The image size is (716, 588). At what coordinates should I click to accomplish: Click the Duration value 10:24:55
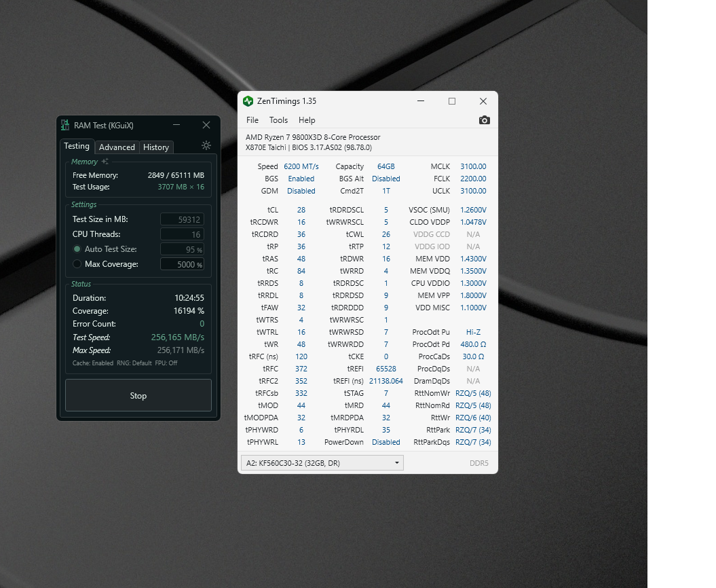coord(189,298)
